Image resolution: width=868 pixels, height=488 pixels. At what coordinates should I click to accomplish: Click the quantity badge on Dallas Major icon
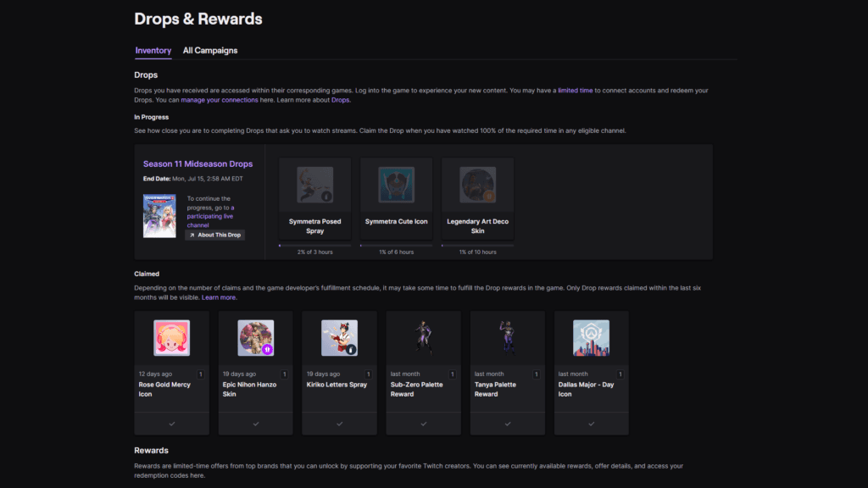618,373
